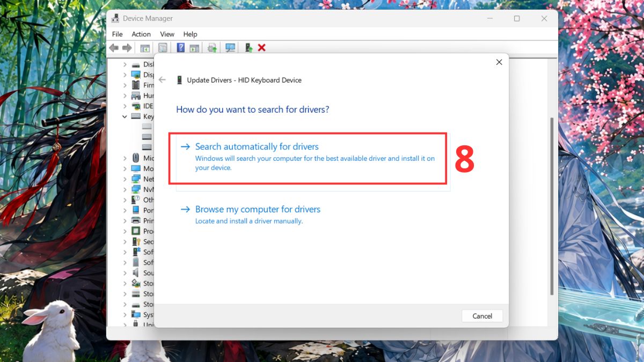The image size is (644, 362).
Task: Go back using the Update Drivers back arrow
Action: (163, 80)
